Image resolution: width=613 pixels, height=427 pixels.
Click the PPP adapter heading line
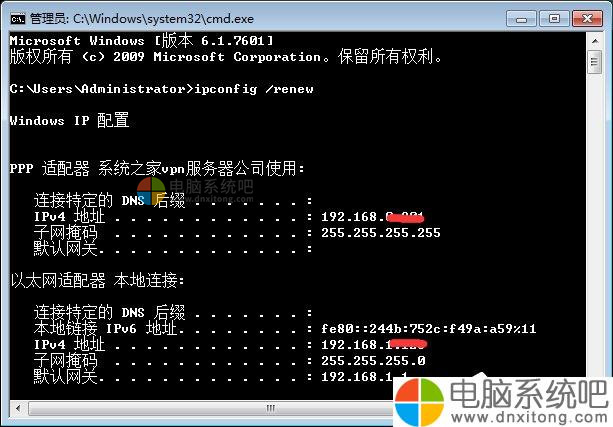pyautogui.click(x=157, y=169)
